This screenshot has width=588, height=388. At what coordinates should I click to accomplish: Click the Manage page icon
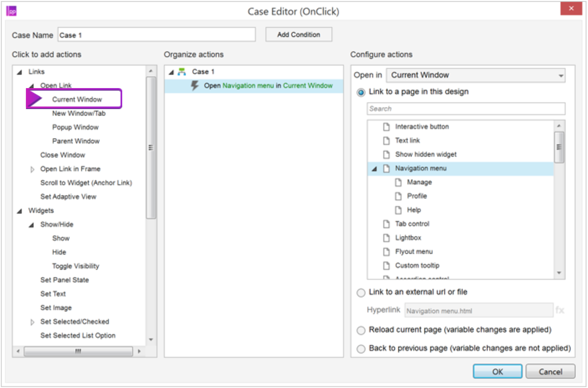[x=398, y=182]
